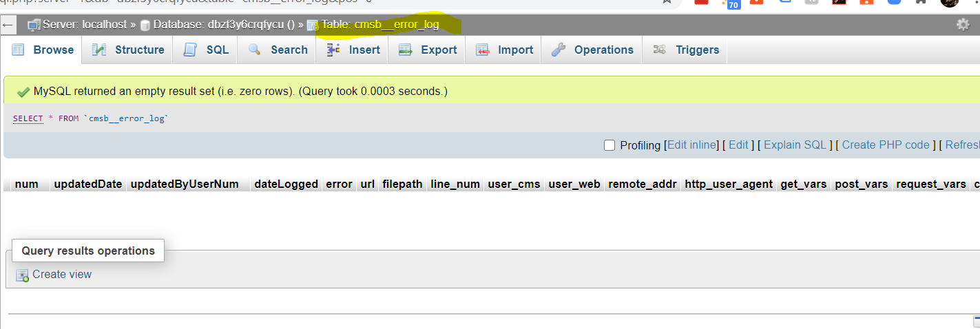
Task: Click the gear settings icon in header
Action: 963,25
